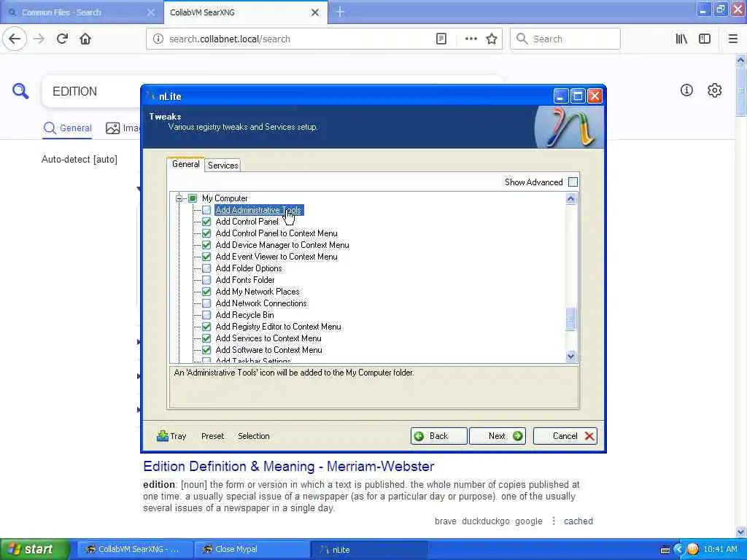747x560 pixels.
Task: Open the Preset menu in nLite
Action: (x=212, y=436)
